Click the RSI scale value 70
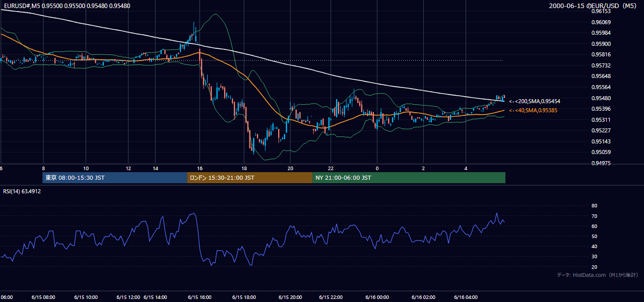 (594, 216)
